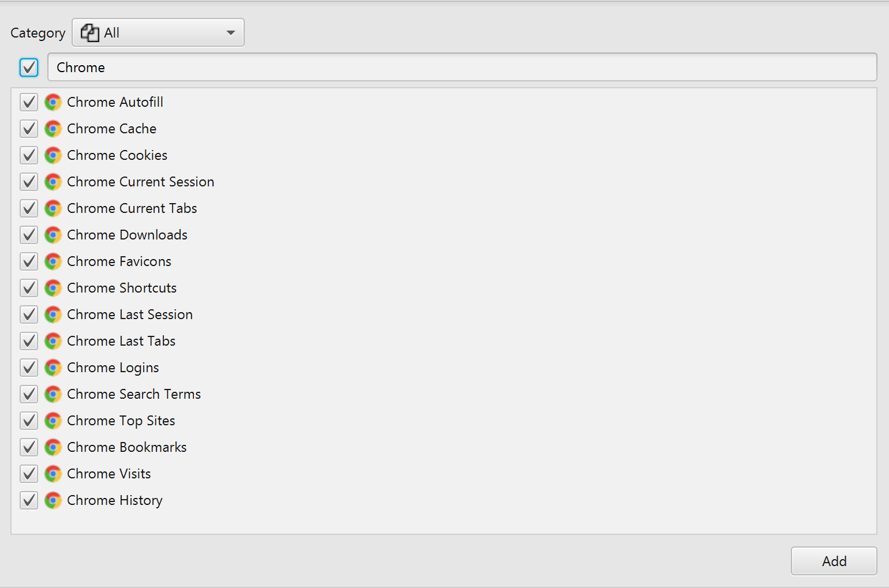Select the Chrome Shortcuts list entry
Screen dimensions: 889x588
pyautogui.click(x=122, y=288)
